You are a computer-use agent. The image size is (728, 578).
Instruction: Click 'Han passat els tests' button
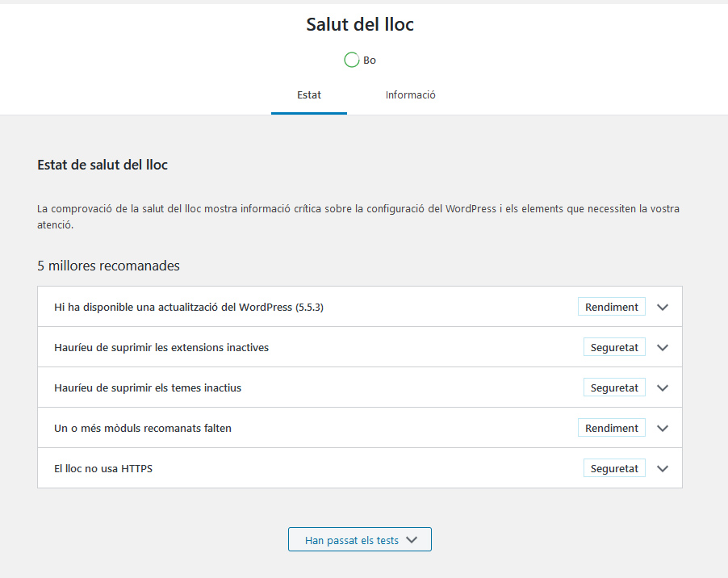point(352,540)
